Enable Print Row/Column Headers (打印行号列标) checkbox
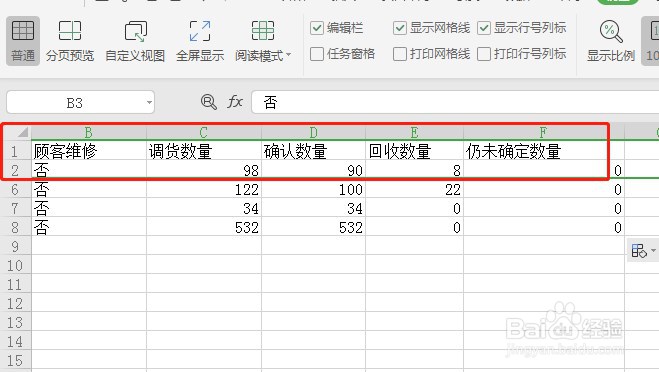 (484, 54)
